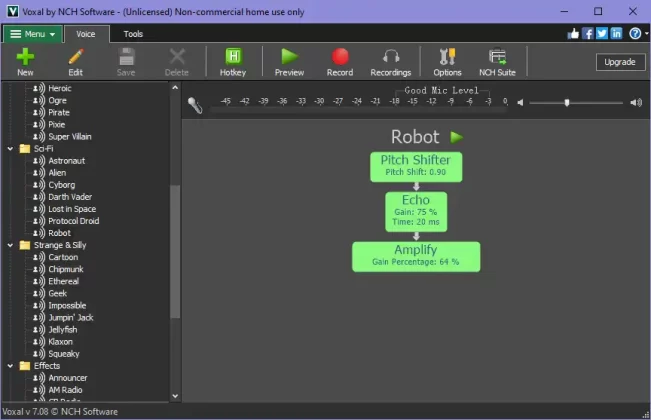This screenshot has width=651, height=420.
Task: Select the Robot voice in list
Action: tap(59, 233)
